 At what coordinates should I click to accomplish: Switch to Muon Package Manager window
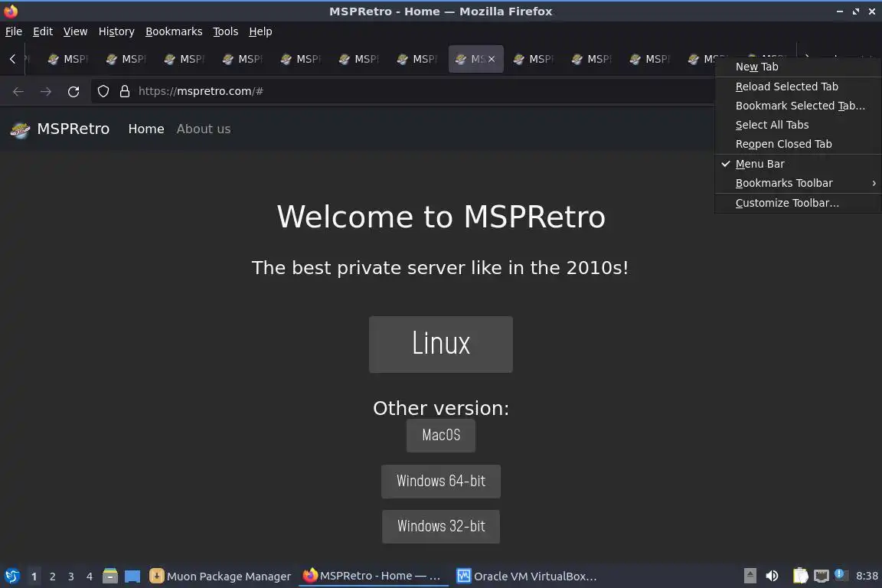click(220, 577)
